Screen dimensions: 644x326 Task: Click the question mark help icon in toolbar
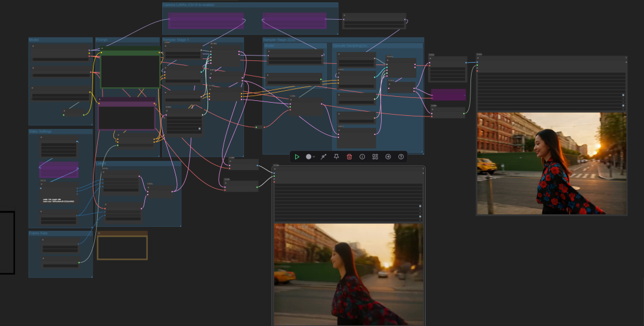point(401,156)
